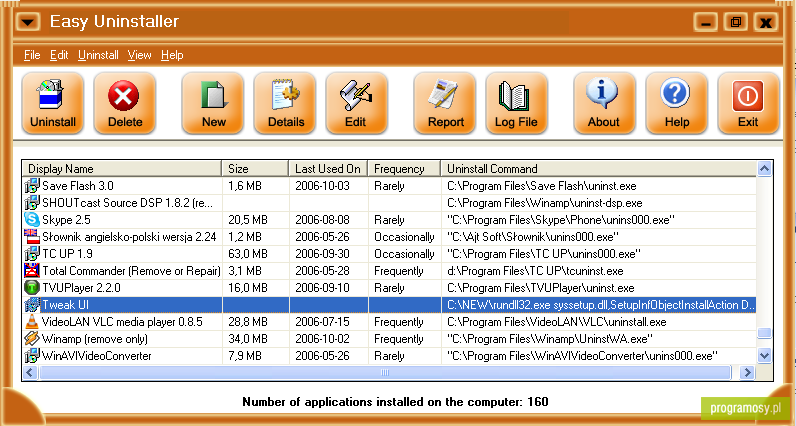The height and width of the screenshot is (426, 796).
Task: Click the TC UP 1.9 icon
Action: point(32,254)
